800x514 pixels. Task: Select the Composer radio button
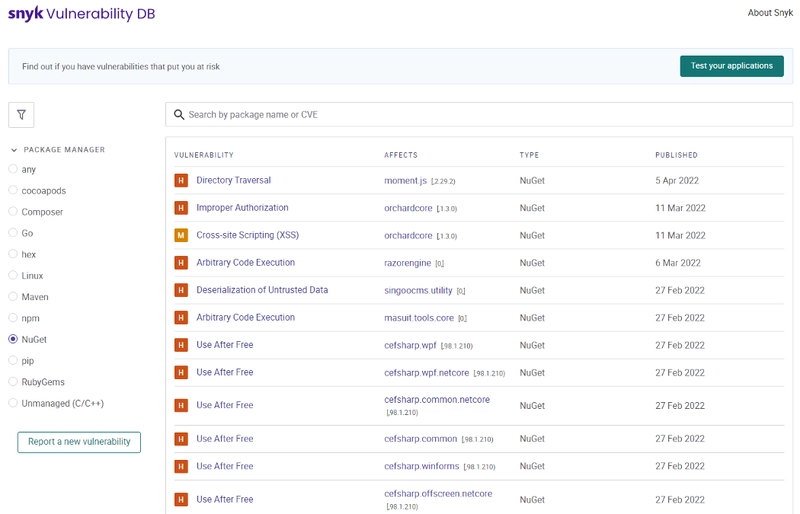coord(13,211)
